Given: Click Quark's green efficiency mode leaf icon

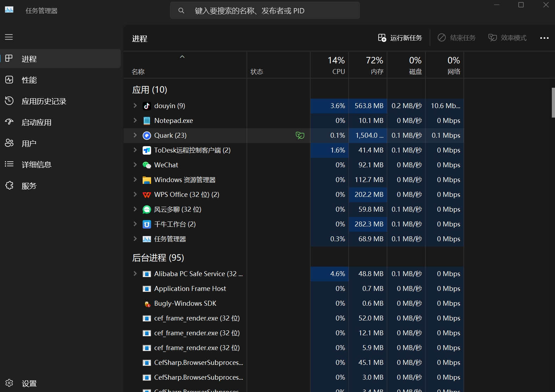Looking at the screenshot, I should click(300, 136).
